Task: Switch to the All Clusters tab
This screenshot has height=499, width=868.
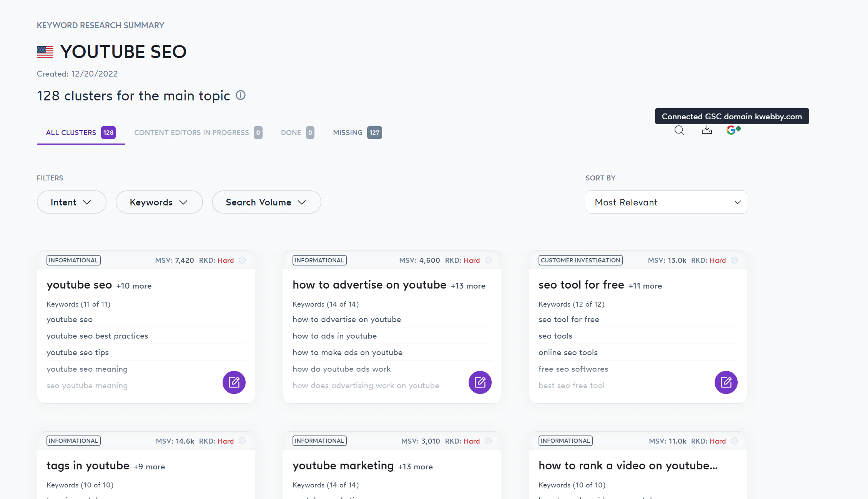Action: click(x=81, y=132)
